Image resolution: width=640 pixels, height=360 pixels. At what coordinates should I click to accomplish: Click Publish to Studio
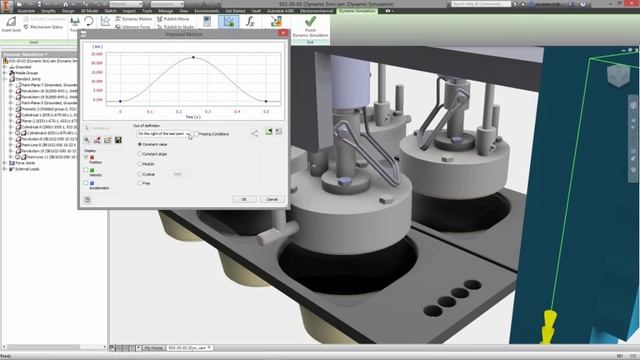[176, 27]
